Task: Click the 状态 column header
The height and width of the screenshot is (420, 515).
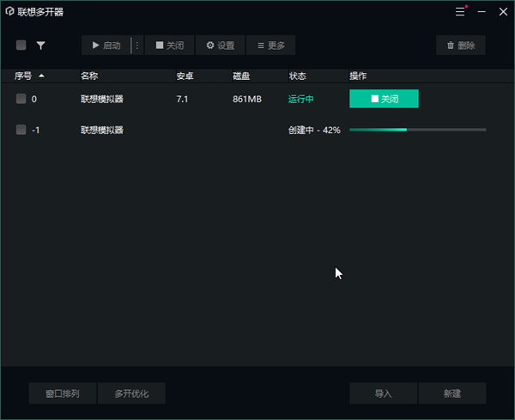Action: pyautogui.click(x=298, y=76)
